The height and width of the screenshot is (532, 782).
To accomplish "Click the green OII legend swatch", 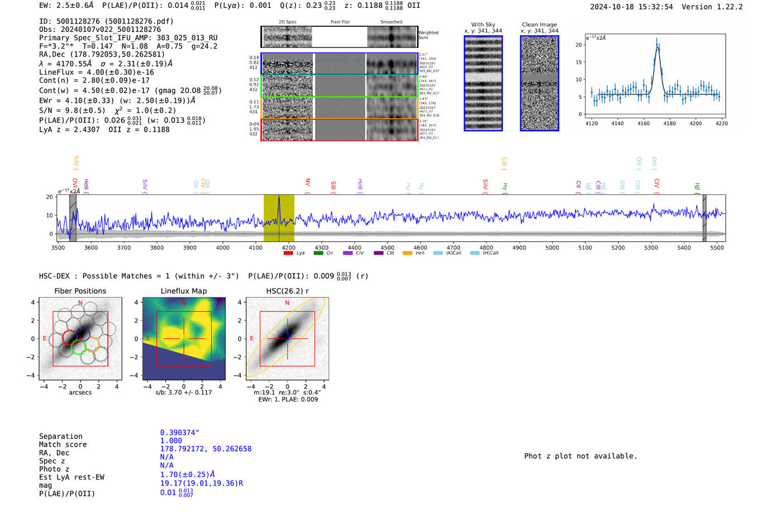I will coord(318,253).
